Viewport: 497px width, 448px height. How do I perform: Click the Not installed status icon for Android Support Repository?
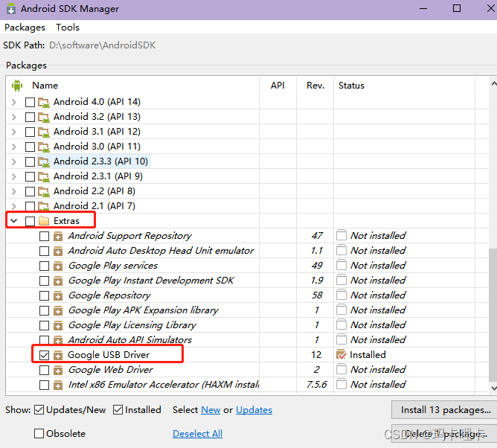(342, 236)
